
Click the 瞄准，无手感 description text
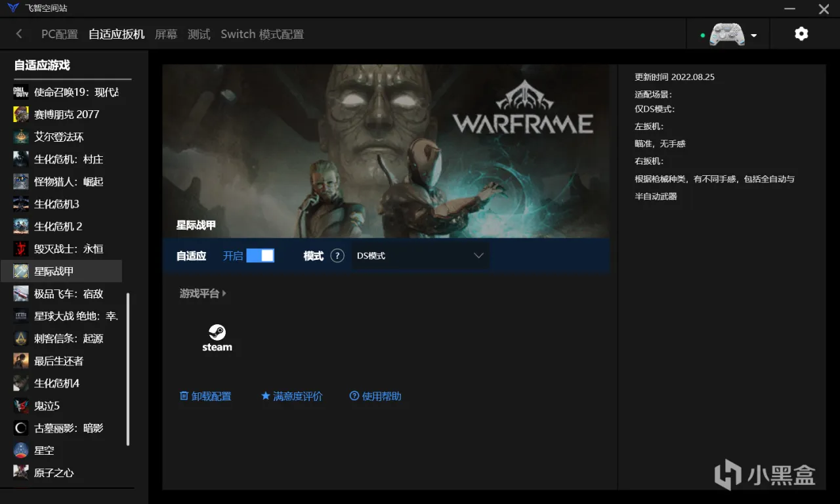pos(660,144)
